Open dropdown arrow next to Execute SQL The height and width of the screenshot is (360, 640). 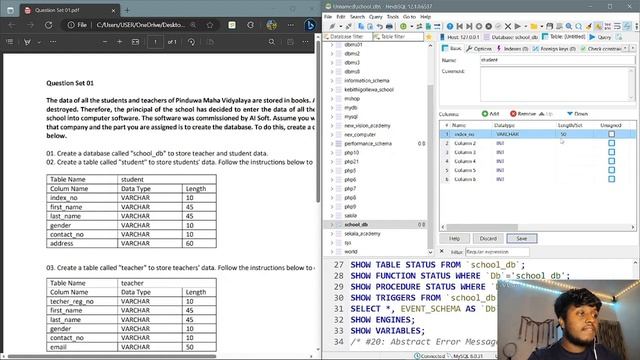[525, 26]
